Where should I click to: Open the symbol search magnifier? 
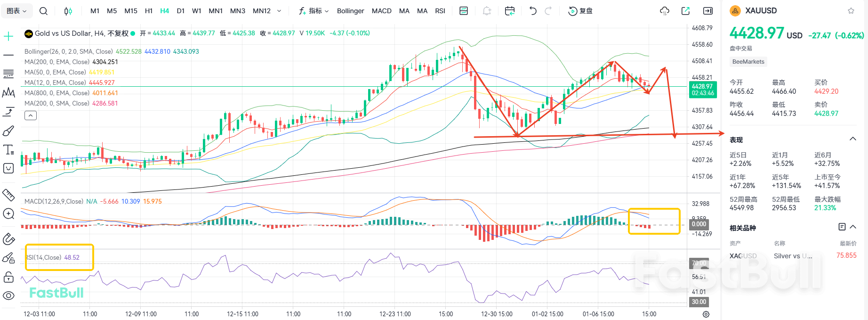(43, 11)
